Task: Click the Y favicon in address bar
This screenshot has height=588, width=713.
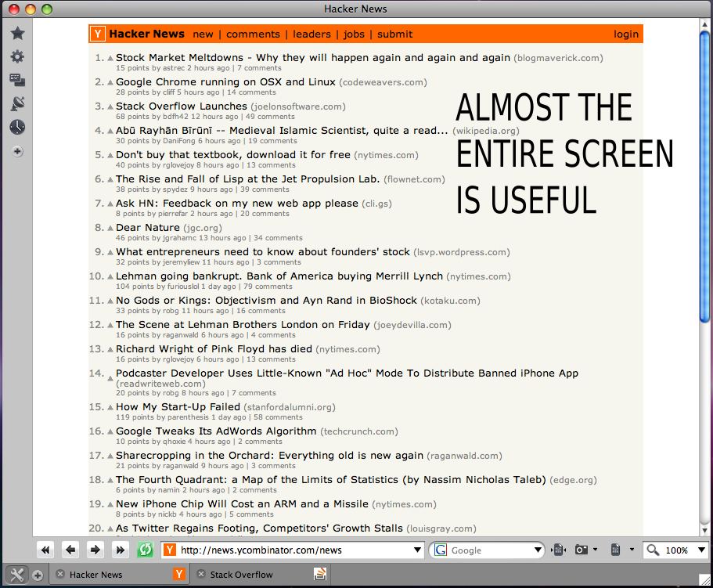Action: (x=170, y=550)
